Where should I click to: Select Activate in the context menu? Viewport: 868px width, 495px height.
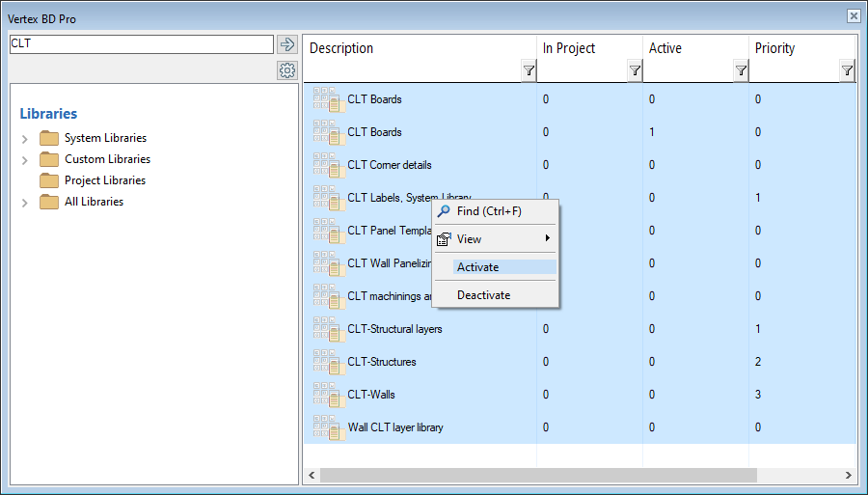[x=477, y=267]
